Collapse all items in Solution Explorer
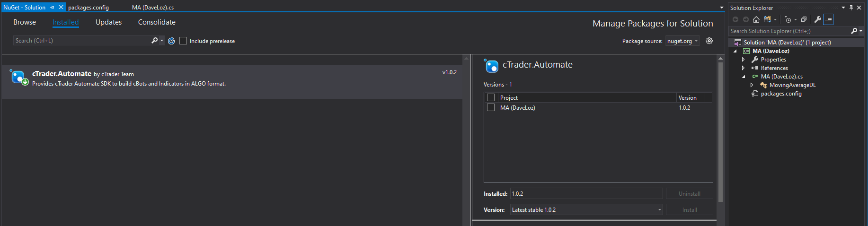The width and height of the screenshot is (868, 226). tap(804, 19)
